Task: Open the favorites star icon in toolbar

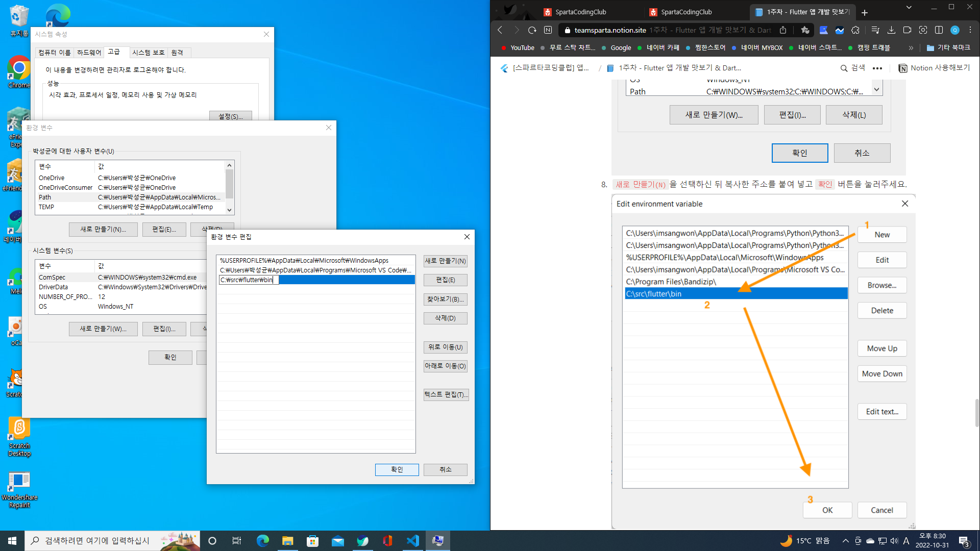Action: 805,30
